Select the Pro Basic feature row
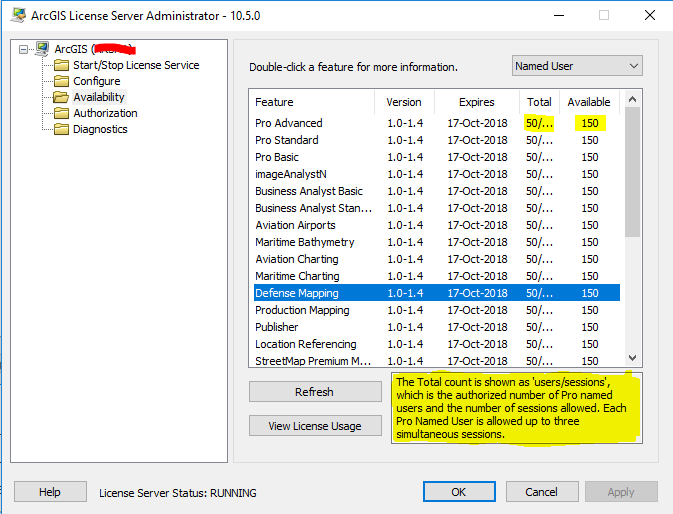 click(x=437, y=157)
